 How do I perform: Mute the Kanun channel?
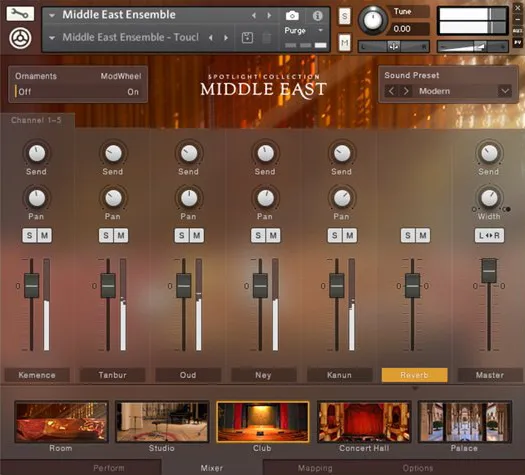(x=350, y=235)
